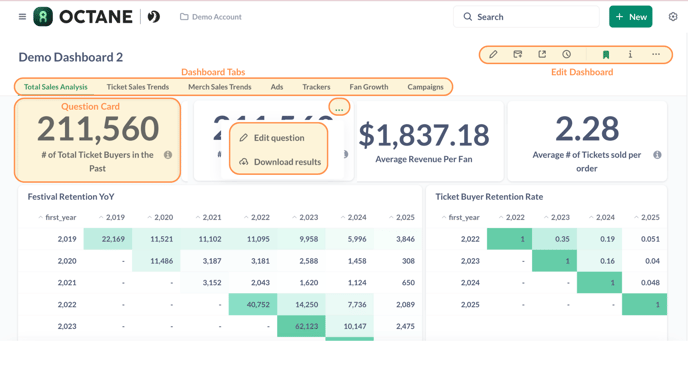
Task: Toggle the green bookmark icon
Action: 606,54
